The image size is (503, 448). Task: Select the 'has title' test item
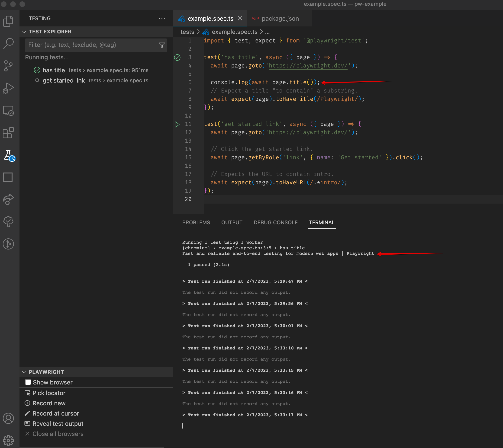point(96,70)
